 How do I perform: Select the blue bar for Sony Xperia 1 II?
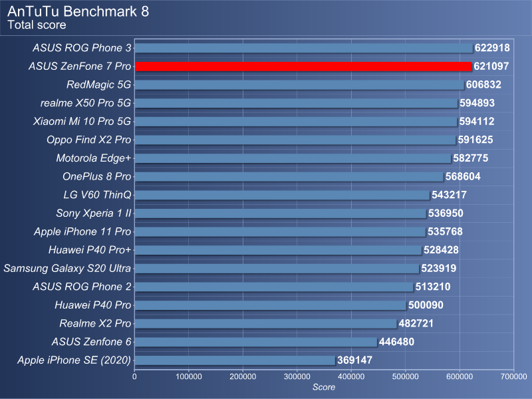[x=281, y=213]
